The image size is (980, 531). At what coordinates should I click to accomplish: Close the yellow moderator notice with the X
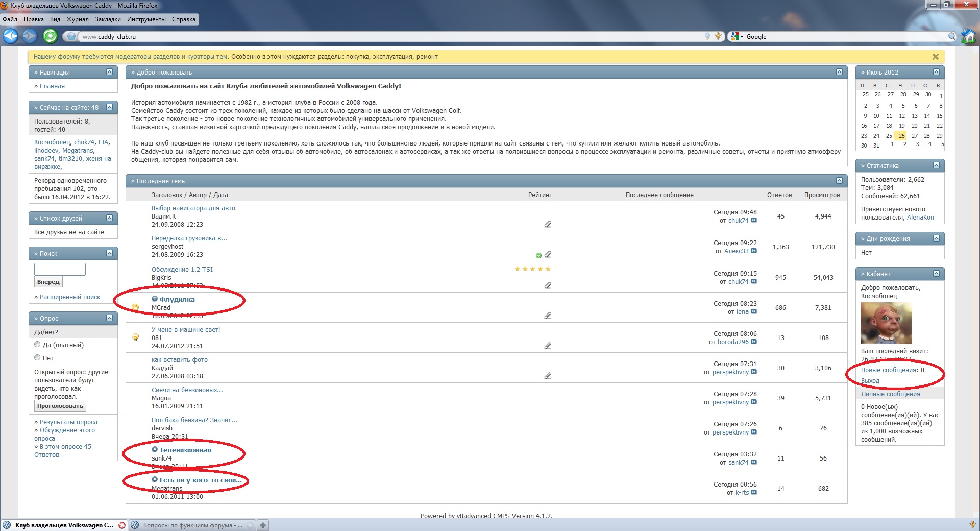point(936,57)
